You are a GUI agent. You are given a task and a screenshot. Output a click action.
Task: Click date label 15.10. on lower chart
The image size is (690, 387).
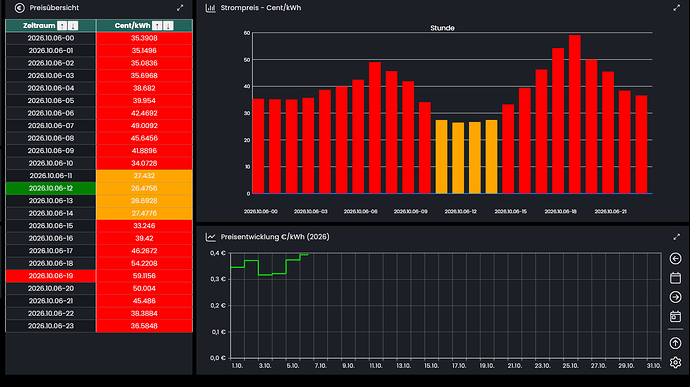coord(431,366)
